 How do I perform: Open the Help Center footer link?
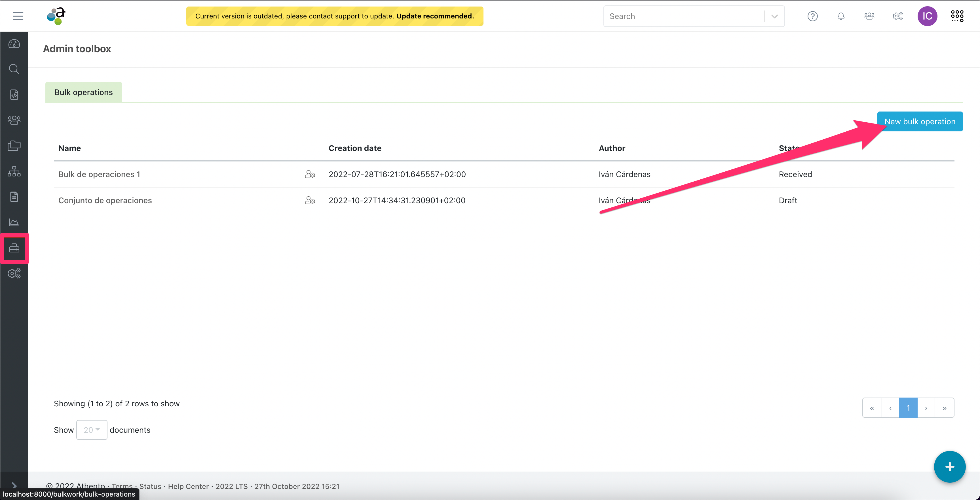click(x=188, y=486)
